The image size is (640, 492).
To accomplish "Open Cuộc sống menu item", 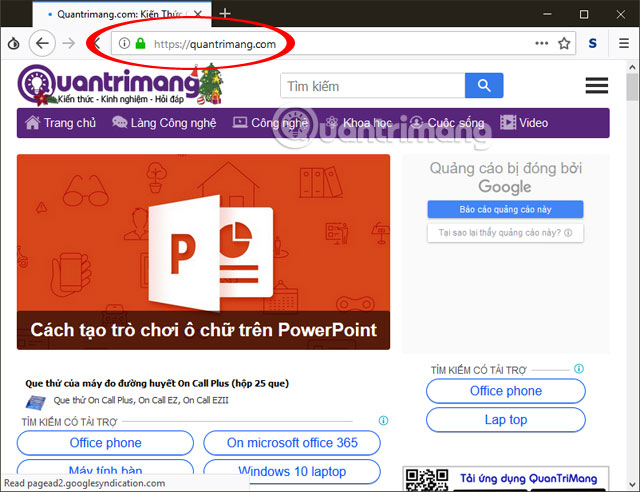I will [x=447, y=122].
